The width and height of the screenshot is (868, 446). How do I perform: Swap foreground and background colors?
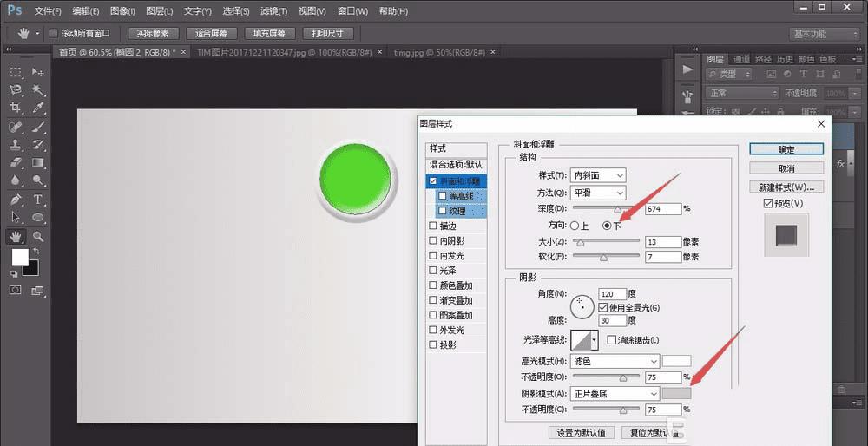36,252
